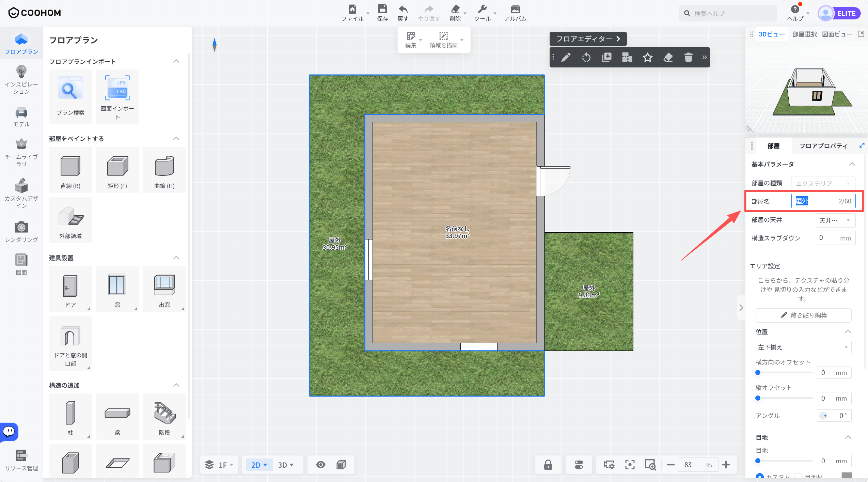
Task: Undo with the 戻す icon
Action: (403, 9)
